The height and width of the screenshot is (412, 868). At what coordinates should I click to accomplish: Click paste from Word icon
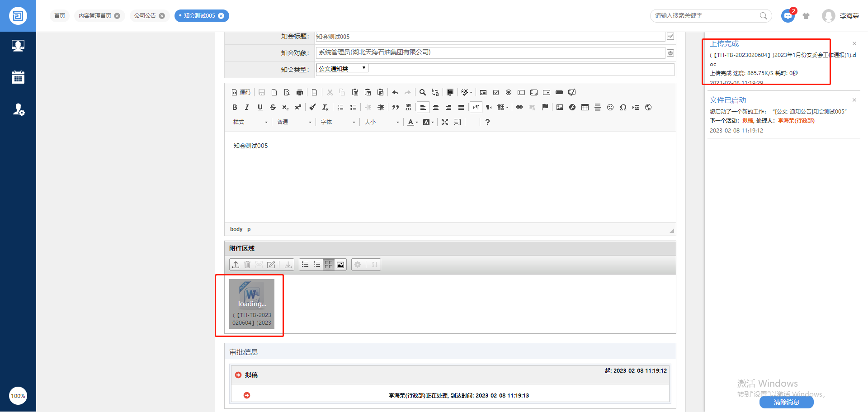click(x=380, y=92)
